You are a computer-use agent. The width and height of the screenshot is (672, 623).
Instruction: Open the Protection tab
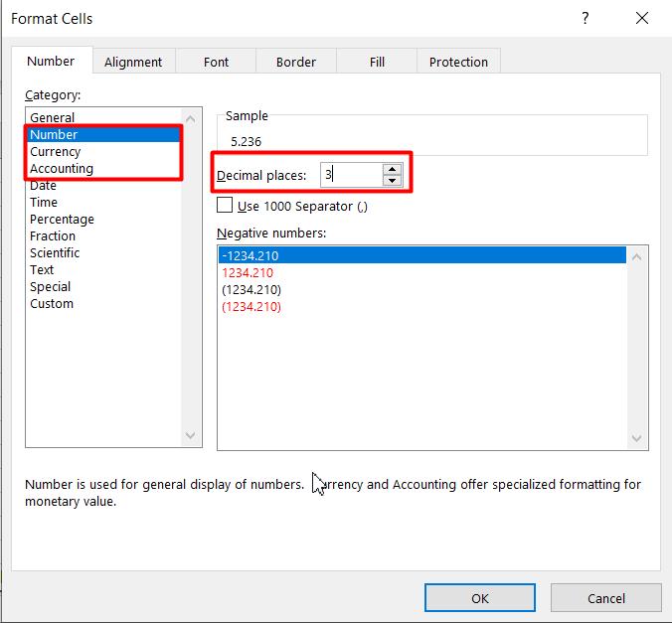point(458,62)
